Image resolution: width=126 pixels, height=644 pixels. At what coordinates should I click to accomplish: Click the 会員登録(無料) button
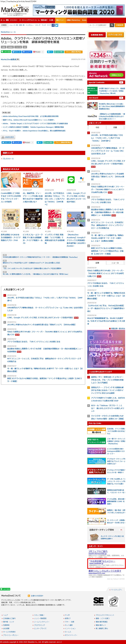click(97, 35)
